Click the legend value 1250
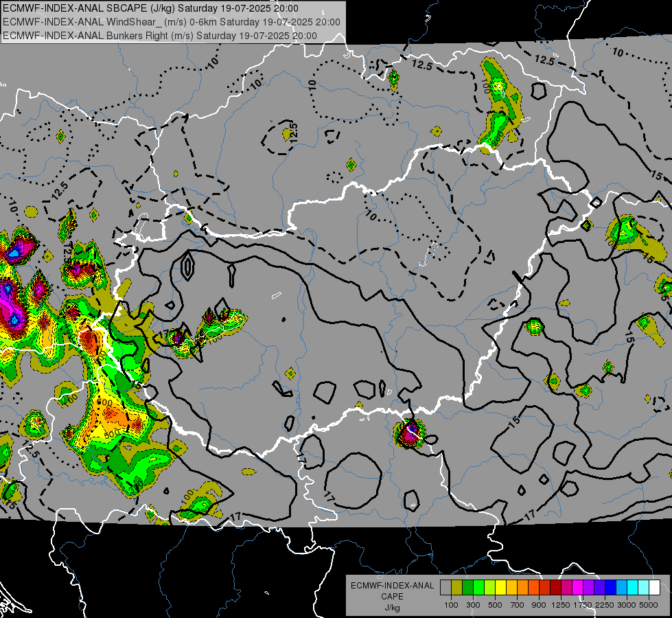 [x=561, y=605]
